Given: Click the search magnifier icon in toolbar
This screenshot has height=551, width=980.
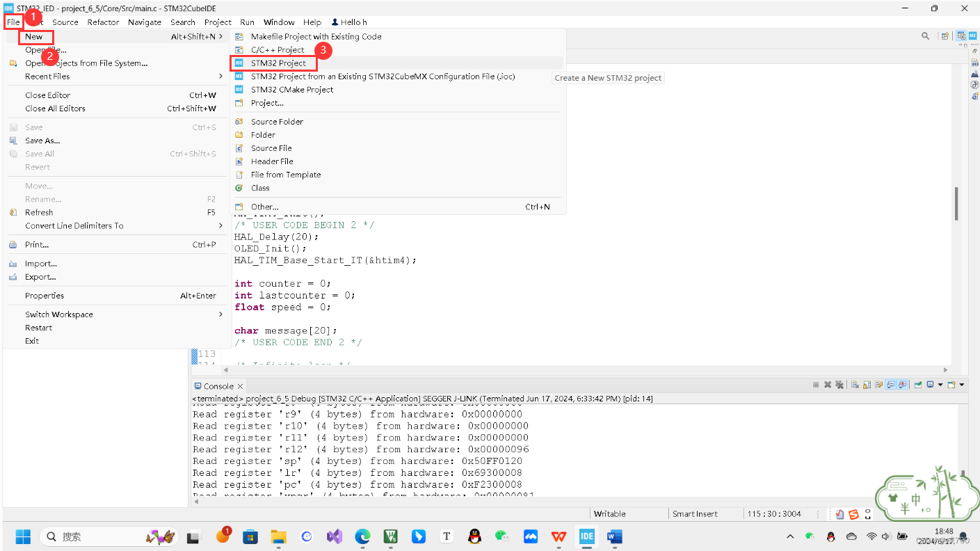Looking at the screenshot, I should click(x=925, y=35).
